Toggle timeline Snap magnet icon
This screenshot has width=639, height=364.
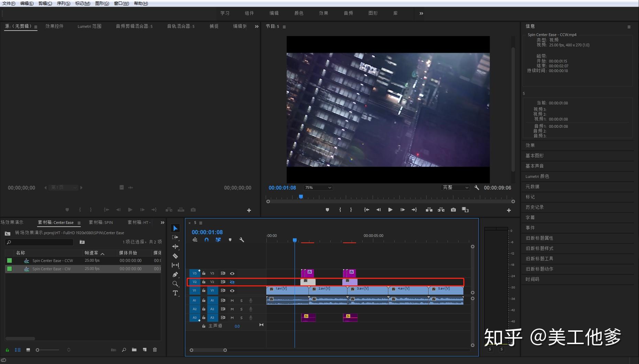click(x=207, y=240)
